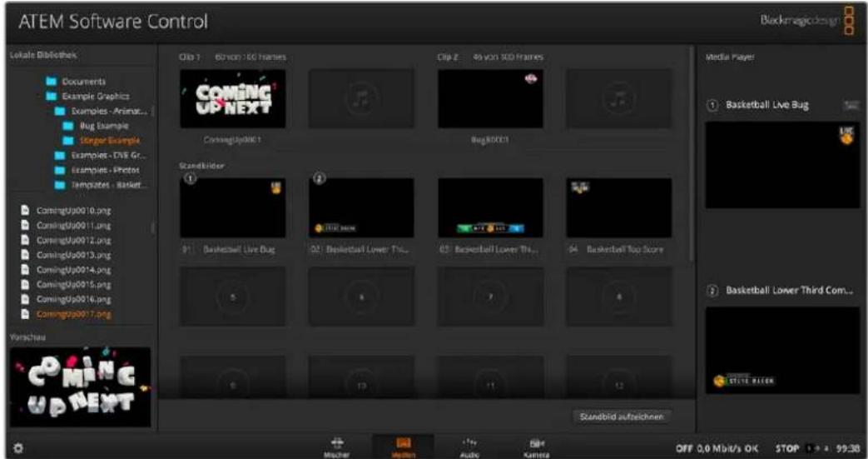Click the STOP recording status indicator
Image resolution: width=868 pixels, height=459 pixels.
pyautogui.click(x=786, y=448)
